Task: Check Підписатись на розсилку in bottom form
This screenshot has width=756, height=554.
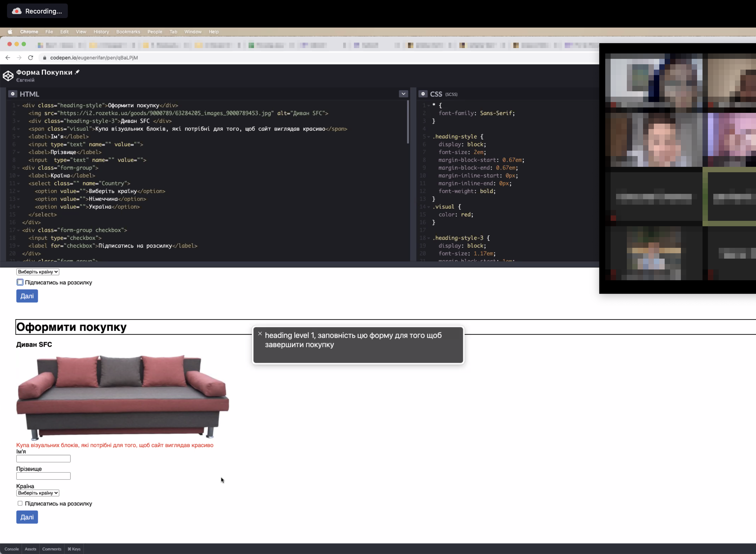Action: pos(20,503)
